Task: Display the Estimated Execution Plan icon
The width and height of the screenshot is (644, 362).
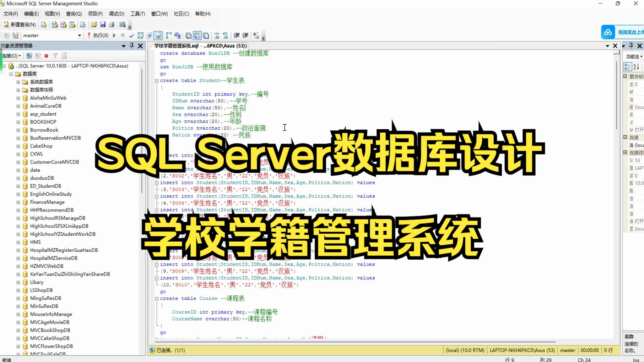Action: [141, 35]
